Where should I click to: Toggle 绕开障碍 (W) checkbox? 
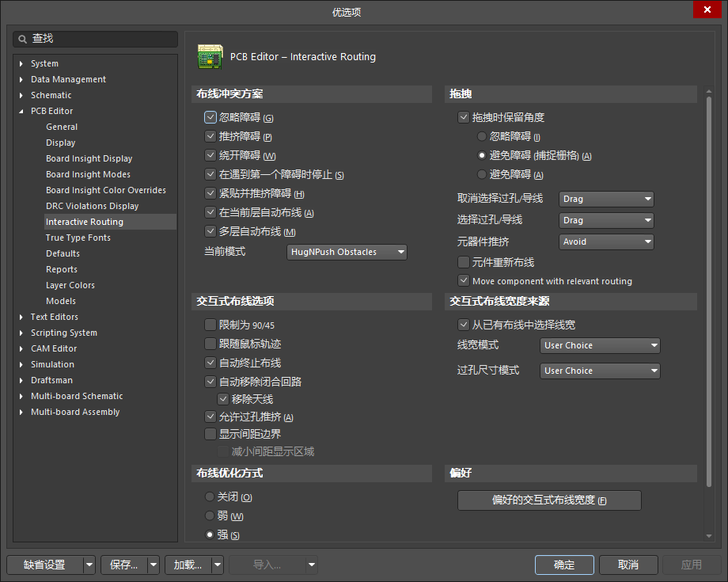tap(210, 155)
